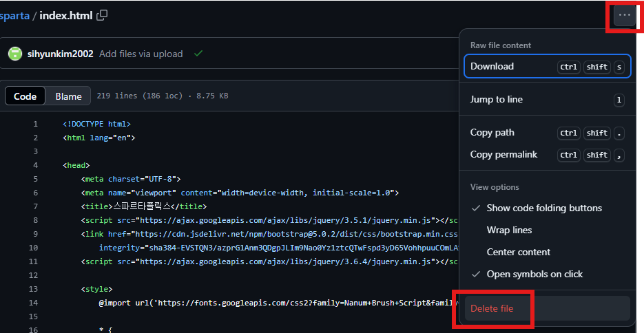Click the meta viewport code line
The width and height of the screenshot is (644, 333).
tap(240, 193)
